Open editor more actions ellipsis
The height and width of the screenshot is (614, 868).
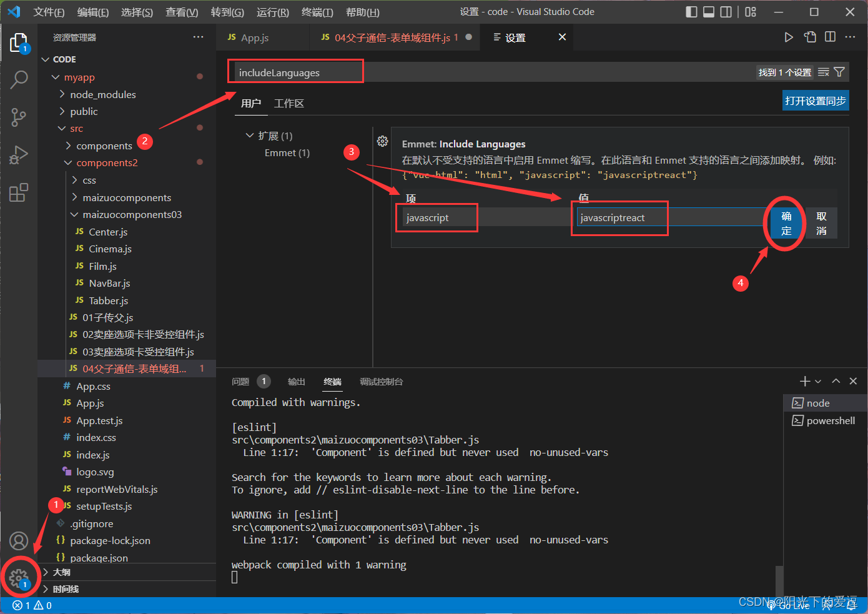tap(850, 37)
